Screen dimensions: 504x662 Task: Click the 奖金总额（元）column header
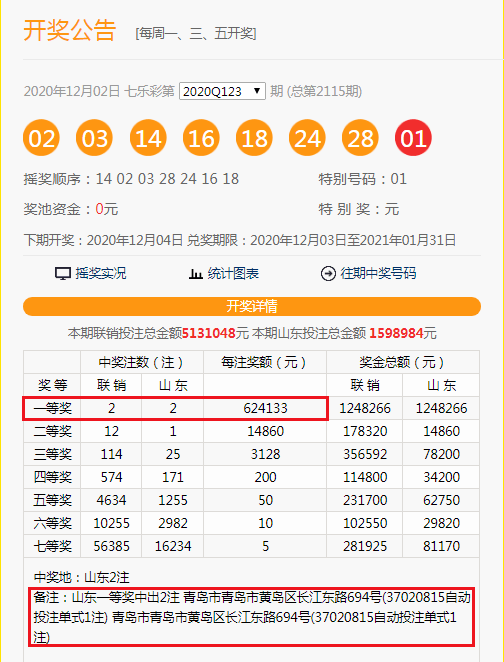pyautogui.click(x=403, y=362)
